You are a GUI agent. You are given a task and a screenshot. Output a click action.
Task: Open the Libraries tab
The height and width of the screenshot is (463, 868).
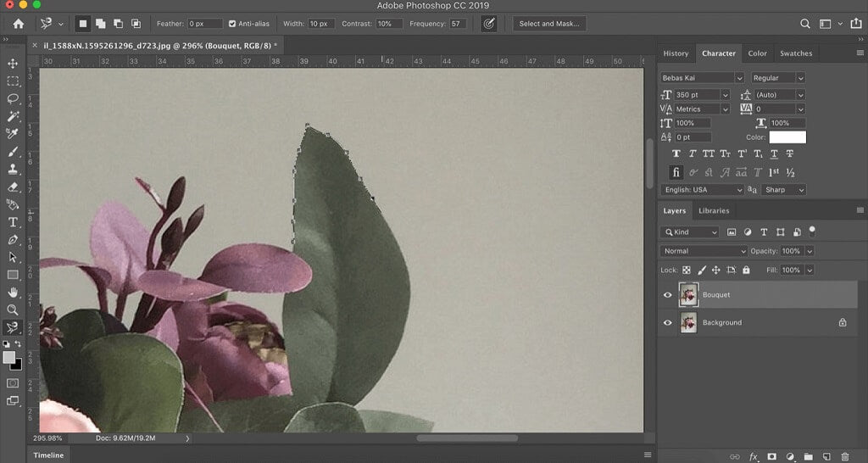[x=714, y=211]
